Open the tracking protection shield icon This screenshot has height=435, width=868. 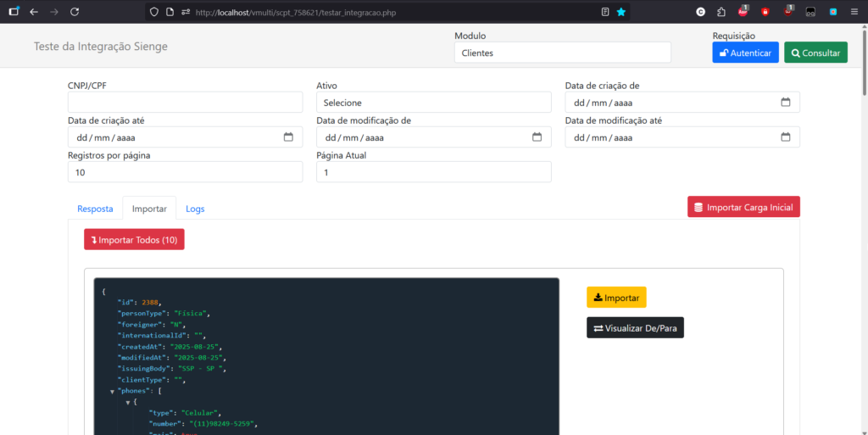coord(153,12)
